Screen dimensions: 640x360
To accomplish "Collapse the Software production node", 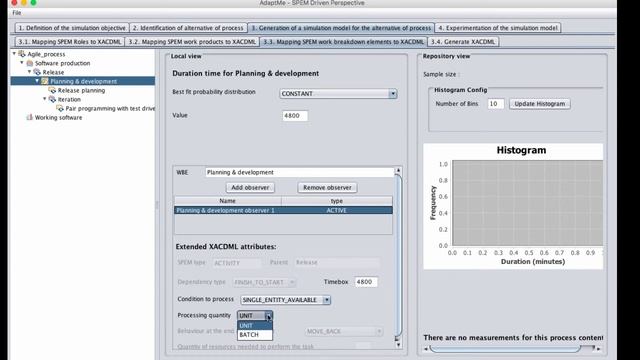I will (x=22, y=63).
